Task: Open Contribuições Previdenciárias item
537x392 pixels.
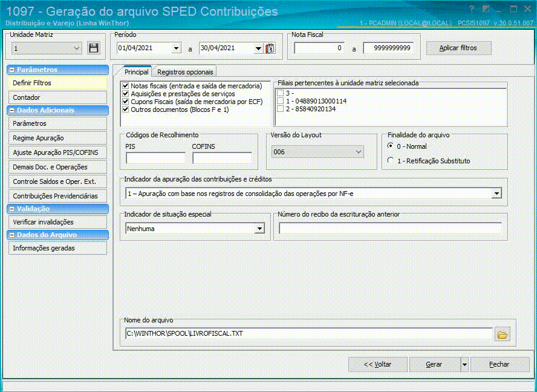Action: tap(57, 196)
